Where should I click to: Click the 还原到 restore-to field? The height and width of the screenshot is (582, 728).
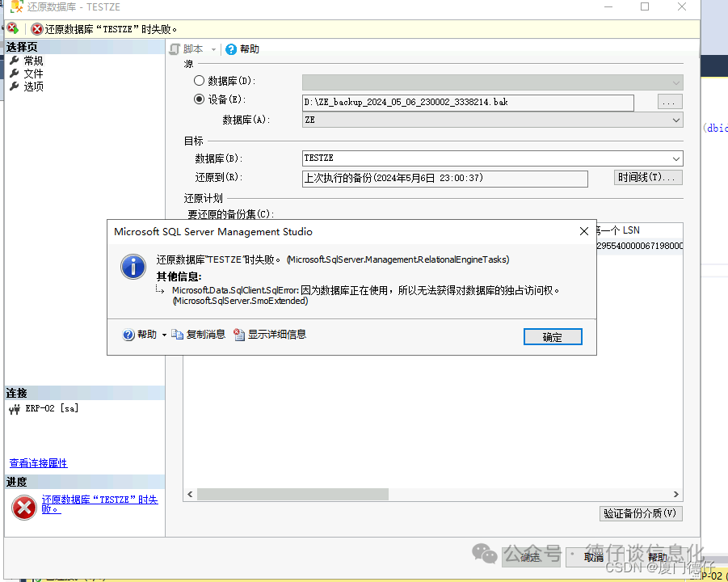[444, 179]
